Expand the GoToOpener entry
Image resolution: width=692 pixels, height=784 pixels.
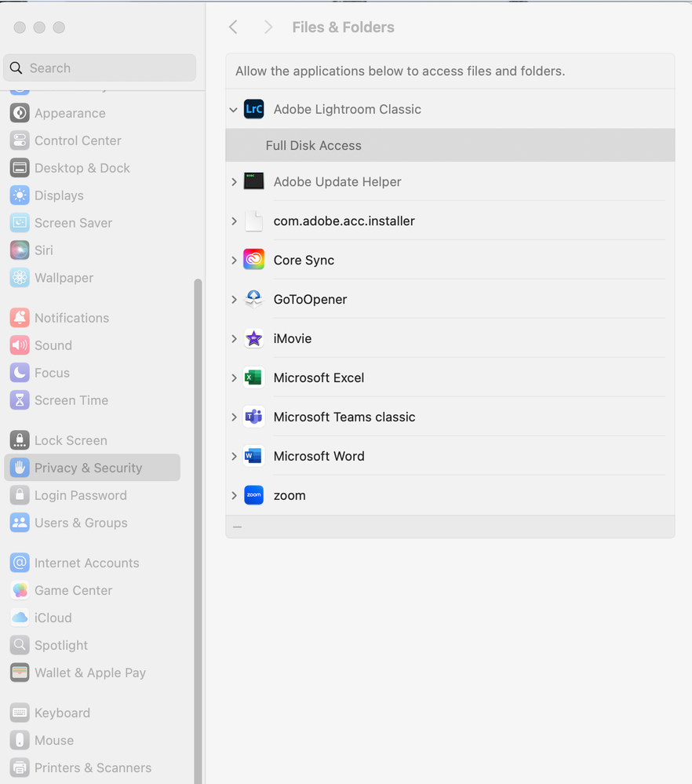coord(234,299)
